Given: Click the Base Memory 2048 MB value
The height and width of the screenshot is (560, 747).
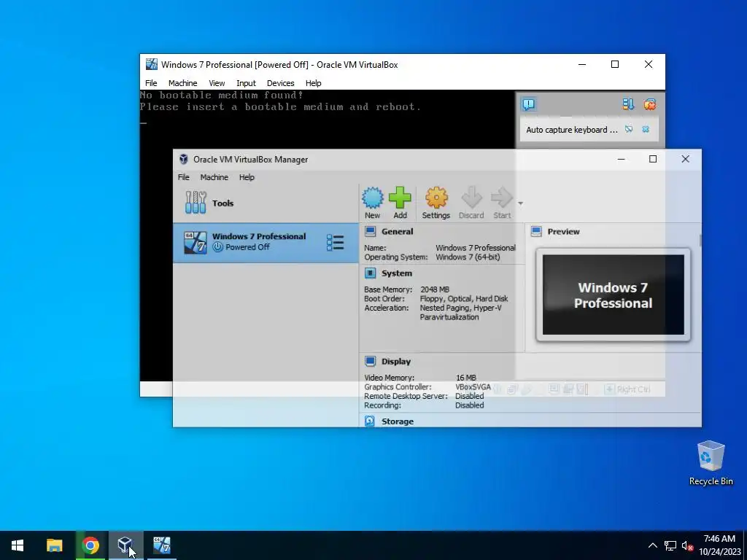Looking at the screenshot, I should tap(435, 289).
